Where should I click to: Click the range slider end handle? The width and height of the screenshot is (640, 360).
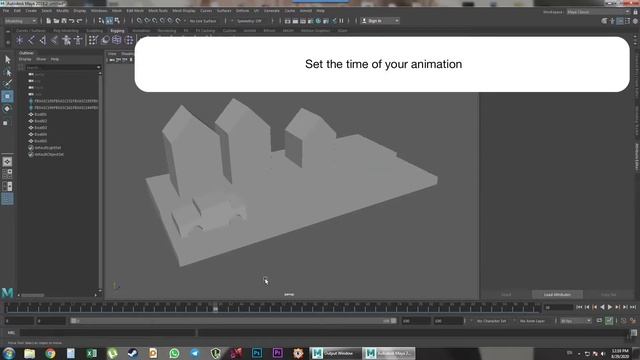point(393,321)
